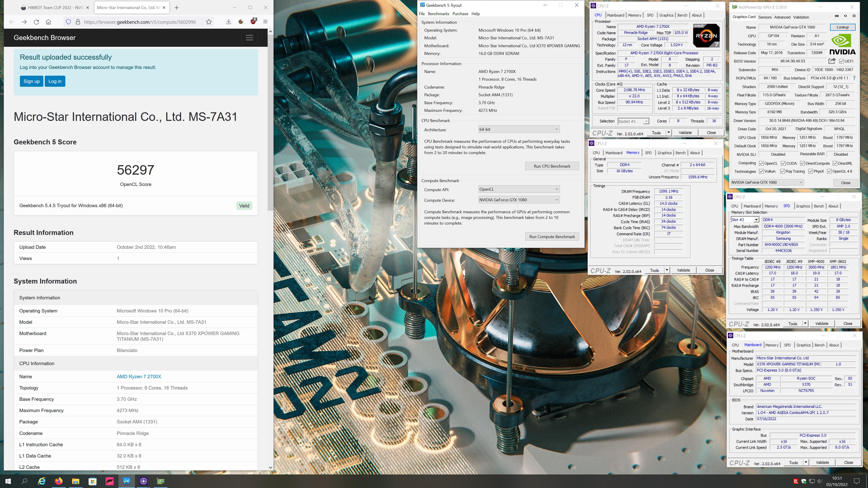Click the Ryzen 7 logo in CPU-Z
The width and height of the screenshot is (868, 488).
point(706,35)
